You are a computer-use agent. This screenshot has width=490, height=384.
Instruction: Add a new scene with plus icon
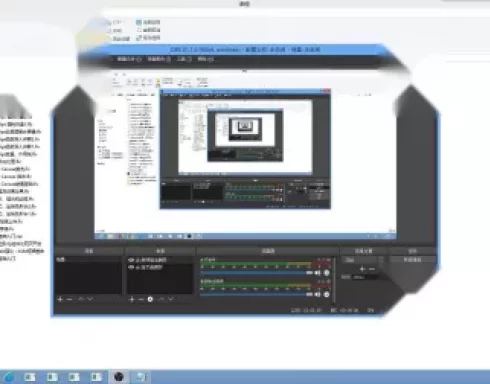point(60,299)
